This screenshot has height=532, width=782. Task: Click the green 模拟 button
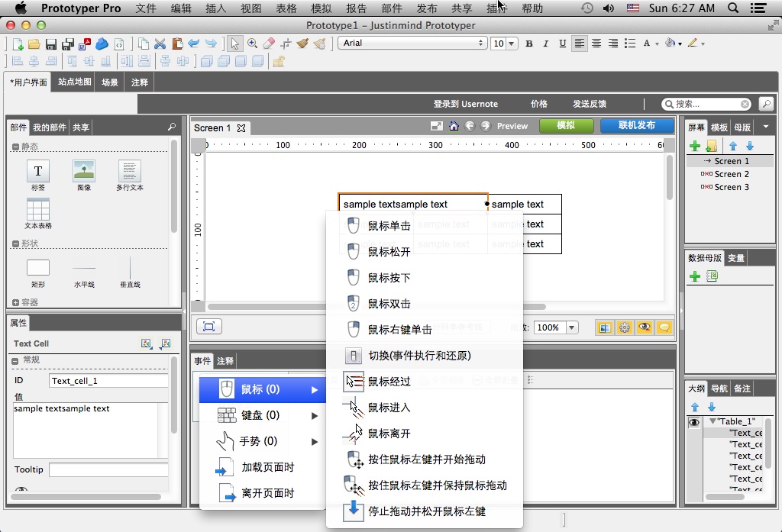pyautogui.click(x=566, y=126)
